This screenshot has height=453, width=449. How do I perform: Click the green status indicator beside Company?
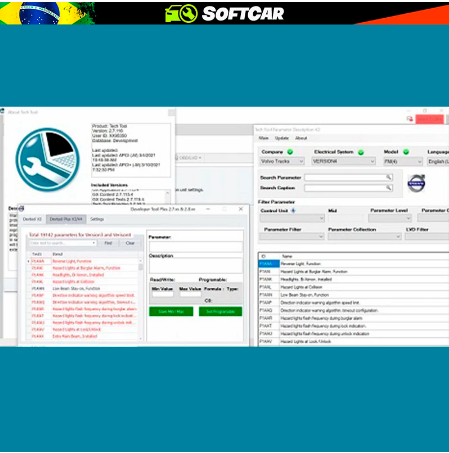click(290, 152)
